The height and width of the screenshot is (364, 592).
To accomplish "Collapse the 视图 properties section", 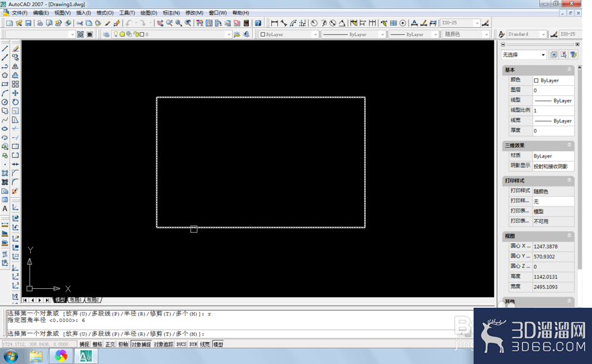I will coord(569,236).
